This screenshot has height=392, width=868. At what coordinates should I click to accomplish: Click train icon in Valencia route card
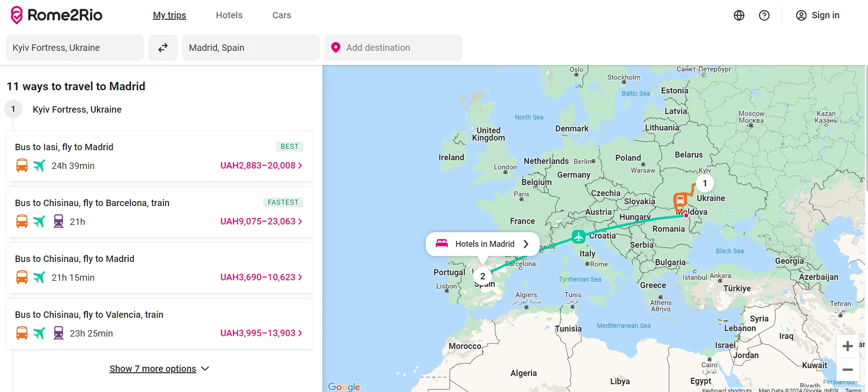pyautogui.click(x=59, y=333)
